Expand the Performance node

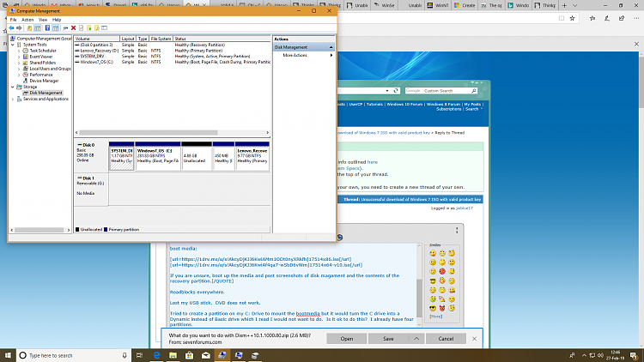pos(19,75)
